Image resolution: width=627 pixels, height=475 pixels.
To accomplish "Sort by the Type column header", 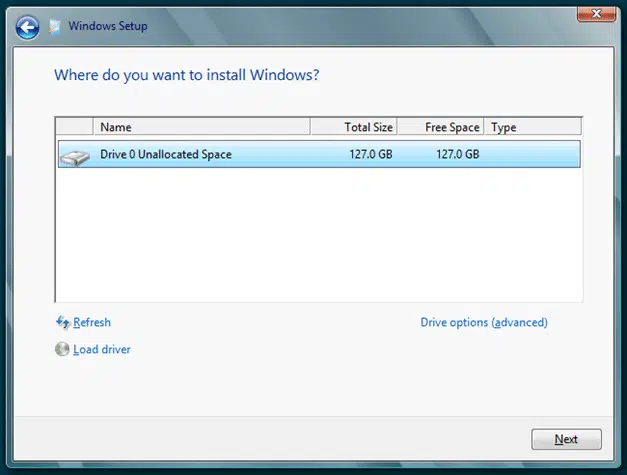I will 533,127.
